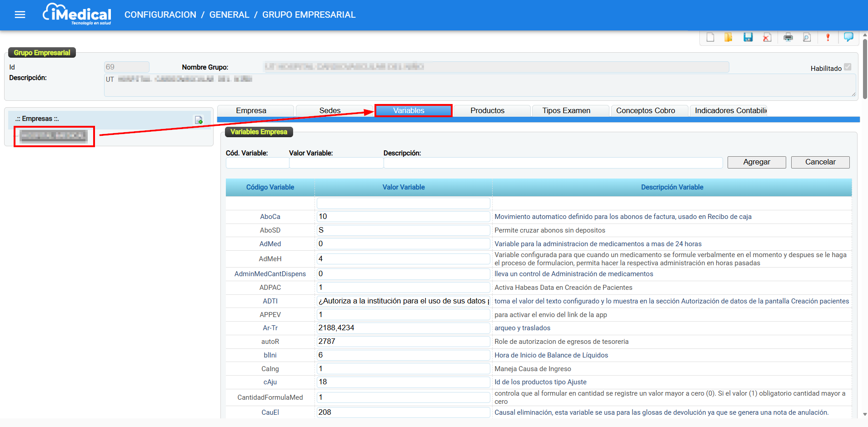Image resolution: width=868 pixels, height=427 pixels.
Task: Save using the floppy disk icon
Action: click(x=748, y=37)
